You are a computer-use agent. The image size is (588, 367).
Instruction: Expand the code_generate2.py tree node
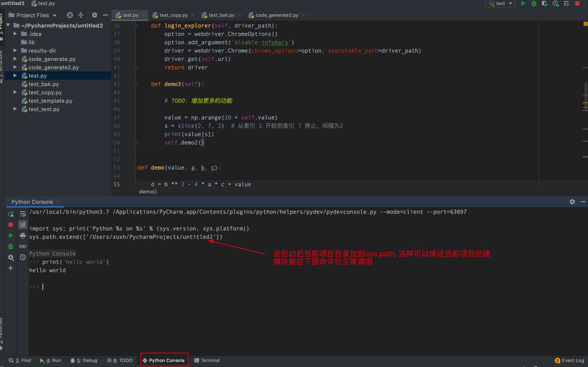pyautogui.click(x=15, y=67)
